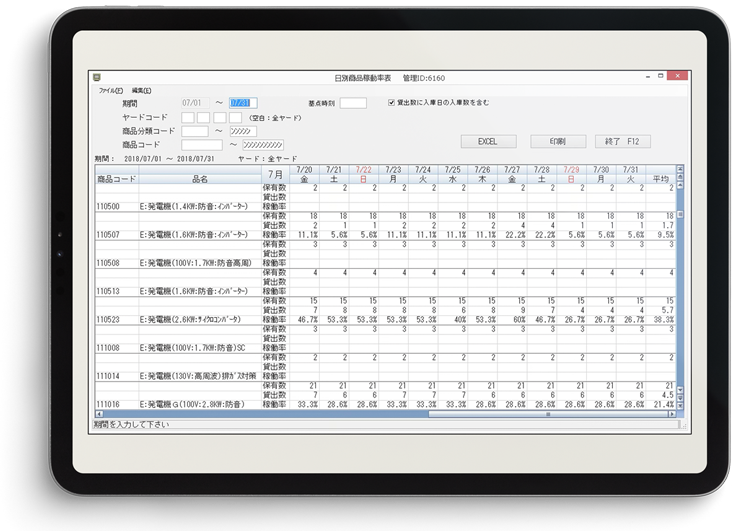Click product name E:発電機G(100V:2.8KW:防音)
The image size is (734, 531).
(x=192, y=404)
